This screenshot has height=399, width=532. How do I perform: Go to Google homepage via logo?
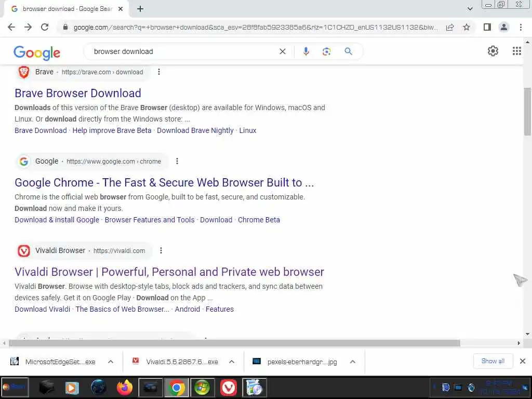point(37,52)
